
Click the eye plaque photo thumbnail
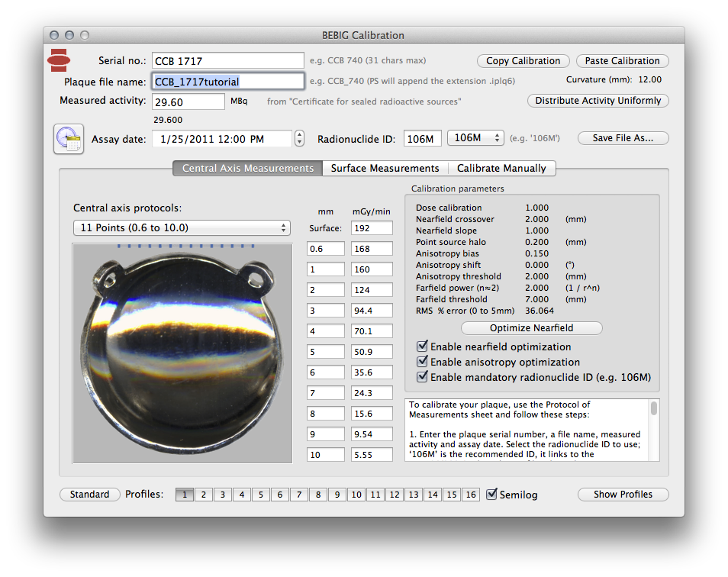182,353
